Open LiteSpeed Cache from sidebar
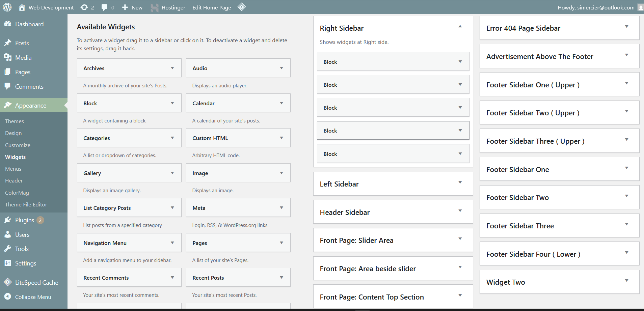The width and height of the screenshot is (644, 311). tap(36, 283)
